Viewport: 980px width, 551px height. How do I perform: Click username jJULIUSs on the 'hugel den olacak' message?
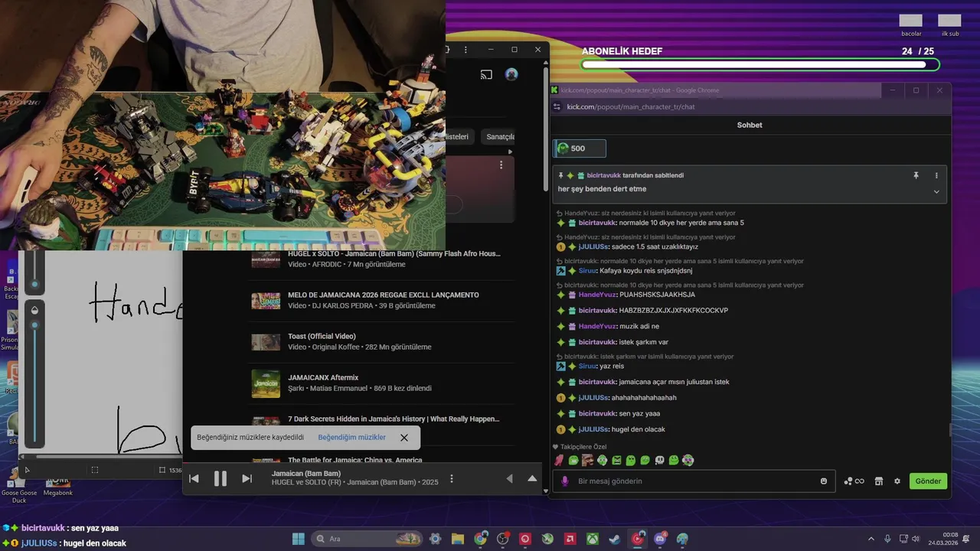click(x=593, y=429)
